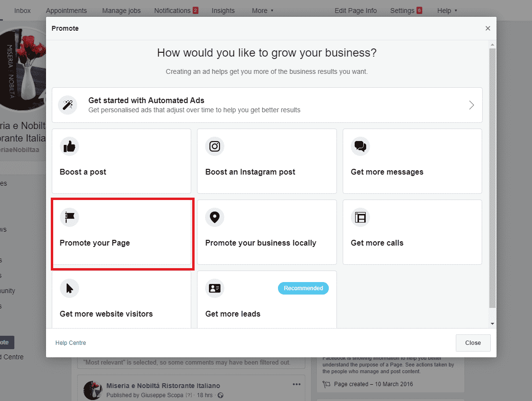The width and height of the screenshot is (532, 401).
Task: Click the contact card leads icon
Action: tap(215, 288)
